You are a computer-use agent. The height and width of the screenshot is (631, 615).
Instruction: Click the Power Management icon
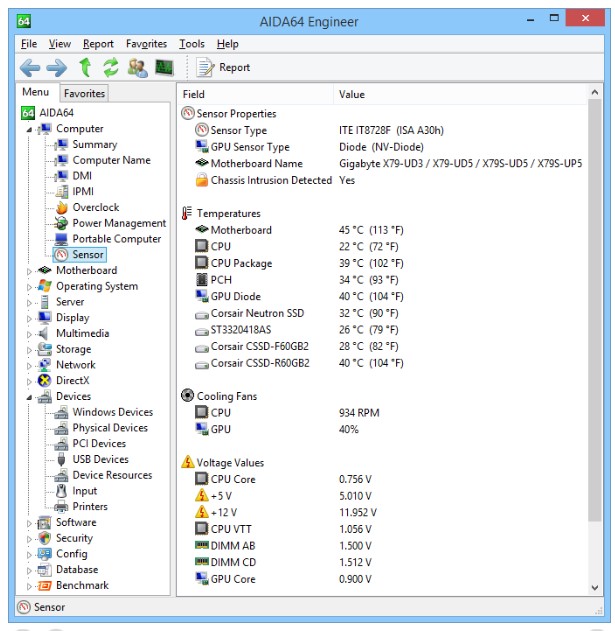point(61,223)
